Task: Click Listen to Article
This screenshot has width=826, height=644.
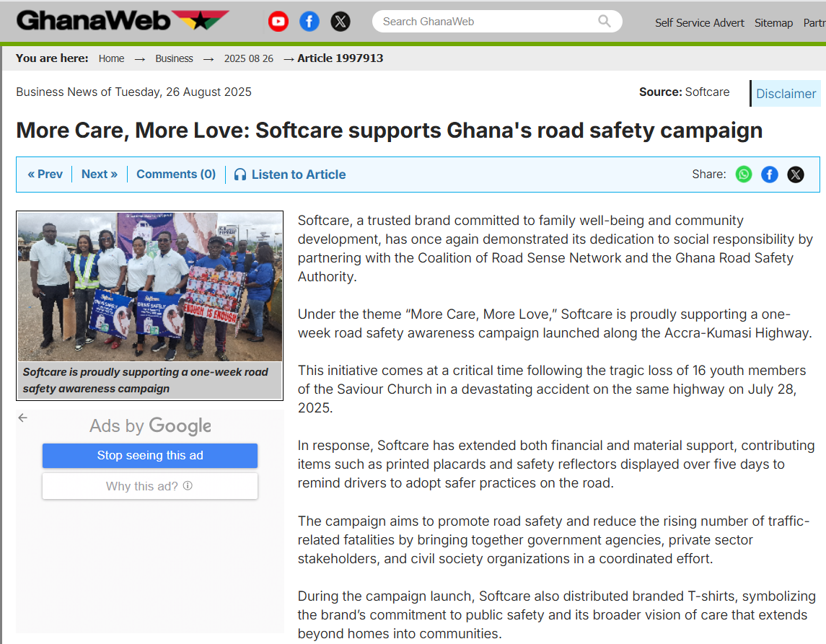Action: tap(290, 175)
